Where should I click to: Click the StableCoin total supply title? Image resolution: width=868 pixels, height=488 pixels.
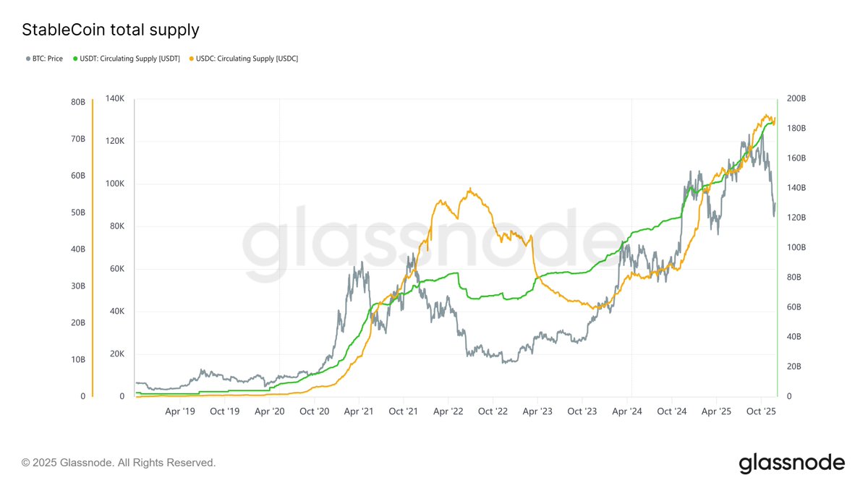111,30
